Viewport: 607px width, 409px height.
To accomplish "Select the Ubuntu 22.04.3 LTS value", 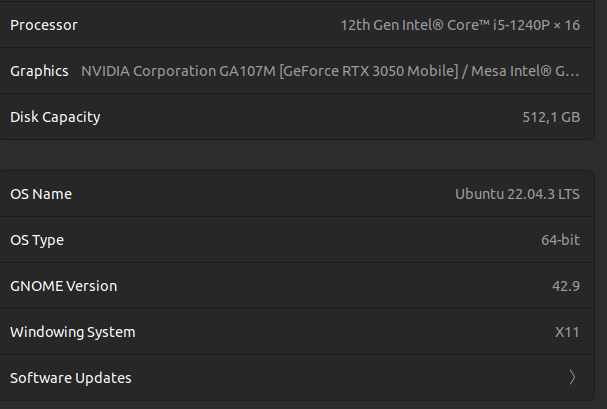I will click(x=518, y=194).
